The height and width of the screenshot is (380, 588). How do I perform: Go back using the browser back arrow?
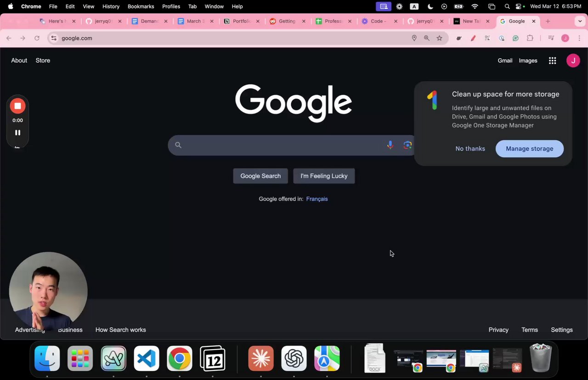click(9, 38)
